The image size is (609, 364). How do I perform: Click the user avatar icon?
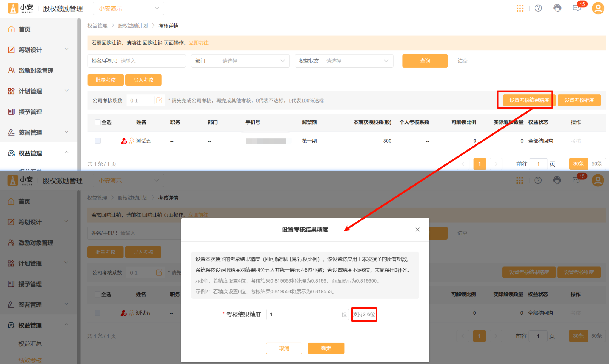click(x=598, y=8)
